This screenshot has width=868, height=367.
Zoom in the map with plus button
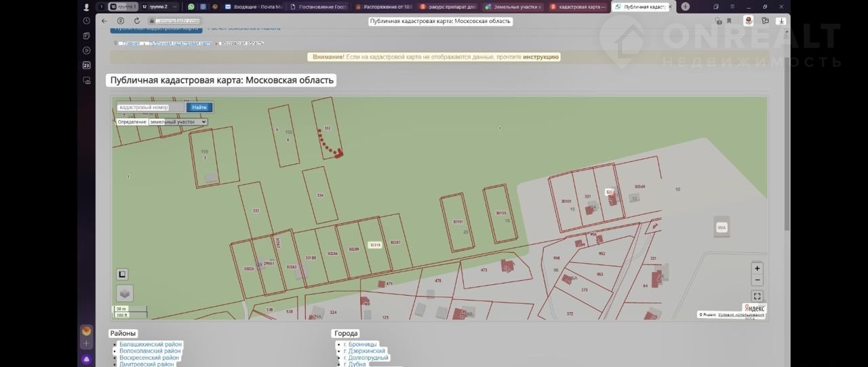tap(757, 268)
